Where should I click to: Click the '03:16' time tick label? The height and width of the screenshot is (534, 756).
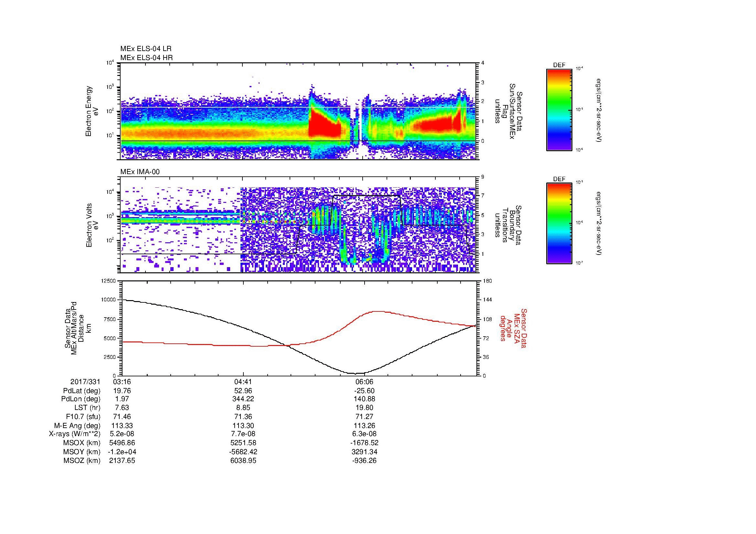[122, 382]
